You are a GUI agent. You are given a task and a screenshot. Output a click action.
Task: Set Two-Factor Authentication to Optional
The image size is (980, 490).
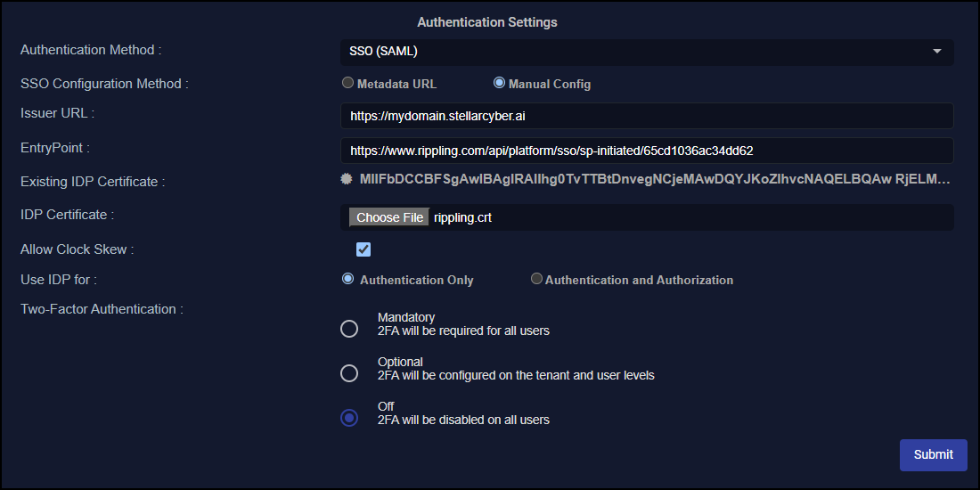tap(349, 373)
